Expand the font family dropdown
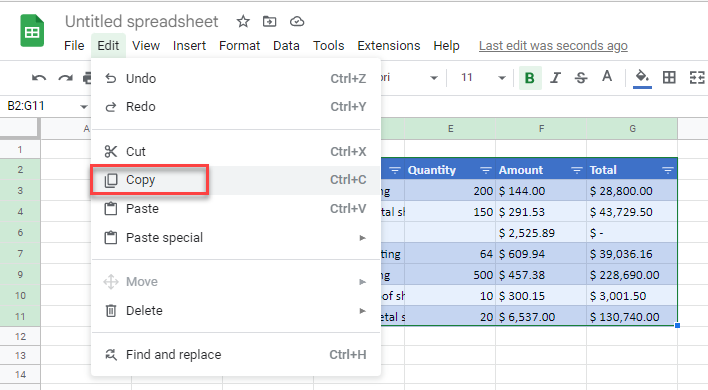This screenshot has height=390, width=708. [434, 78]
